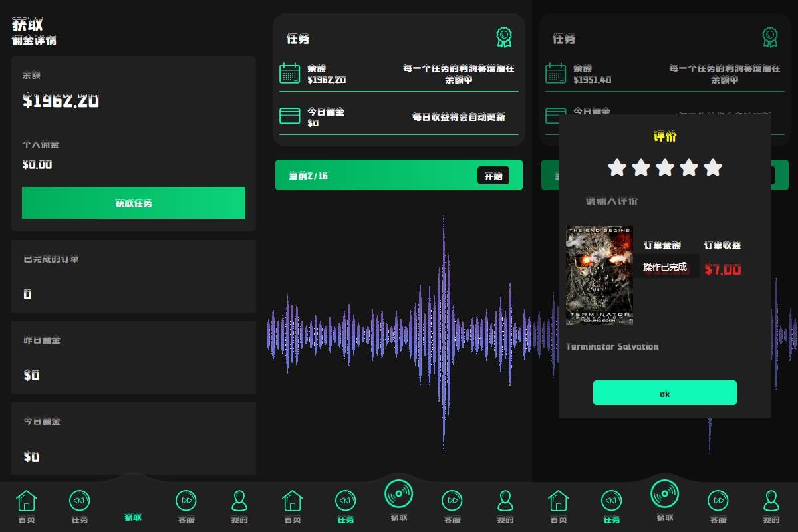This screenshot has height=532, width=798.
Task: Click award ribbon icon in middle 任务 card
Action: pos(504,37)
